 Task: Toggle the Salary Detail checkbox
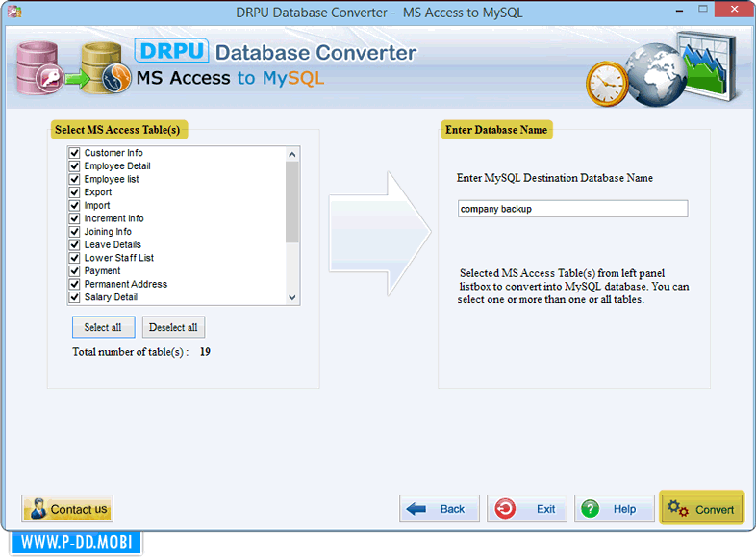tap(74, 297)
